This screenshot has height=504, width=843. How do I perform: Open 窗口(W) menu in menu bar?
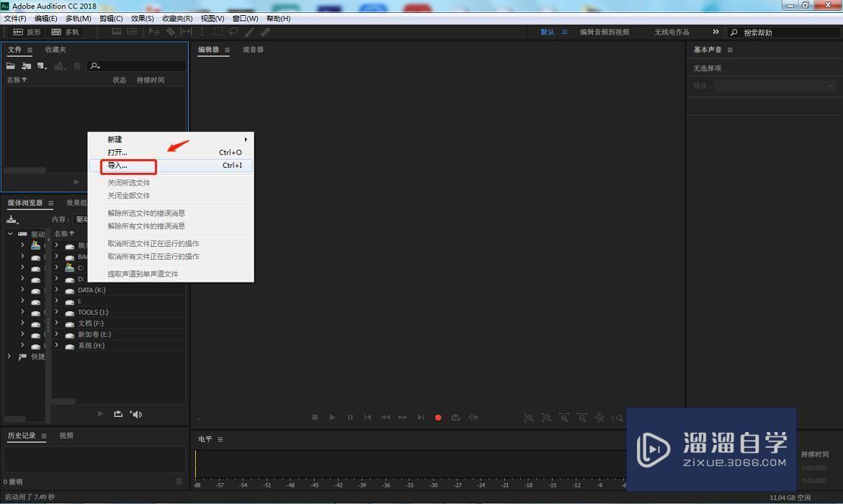click(x=245, y=18)
